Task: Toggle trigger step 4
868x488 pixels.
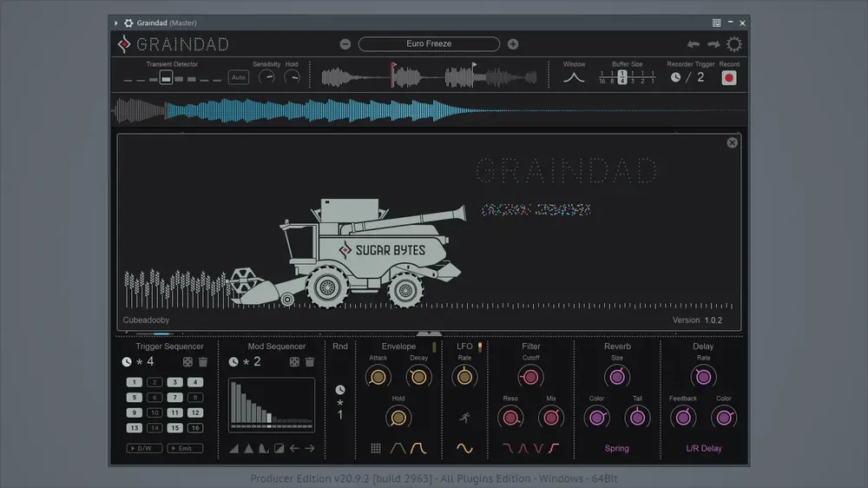Action: [x=194, y=382]
